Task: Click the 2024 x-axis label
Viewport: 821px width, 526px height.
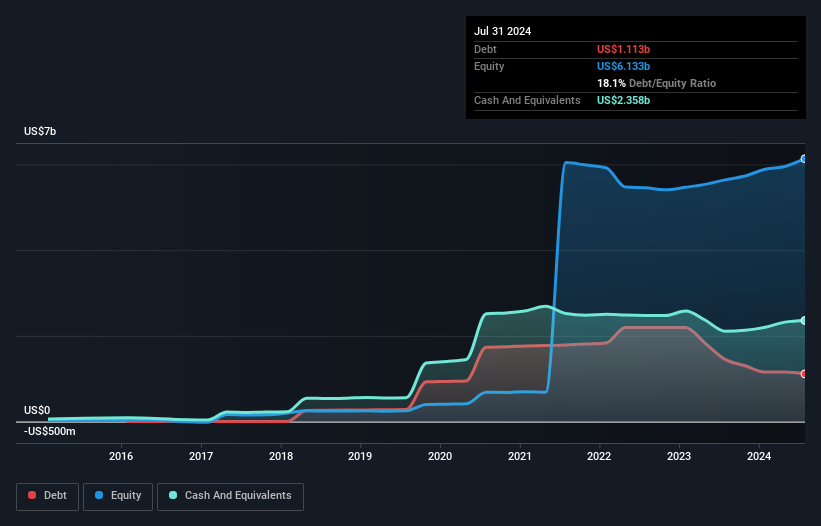Action: click(x=759, y=456)
